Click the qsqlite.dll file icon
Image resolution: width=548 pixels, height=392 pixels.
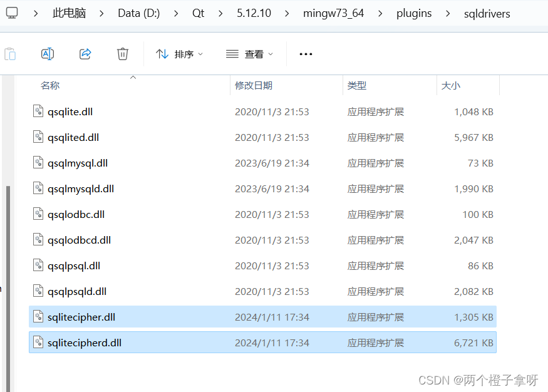pyautogui.click(x=38, y=111)
